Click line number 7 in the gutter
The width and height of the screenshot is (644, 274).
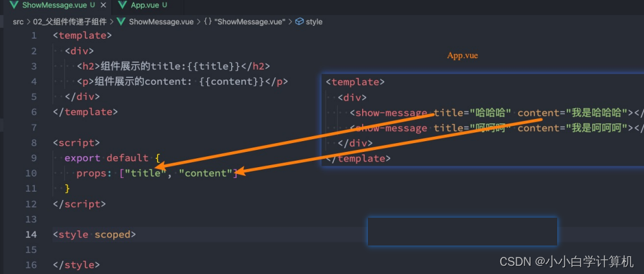(34, 128)
